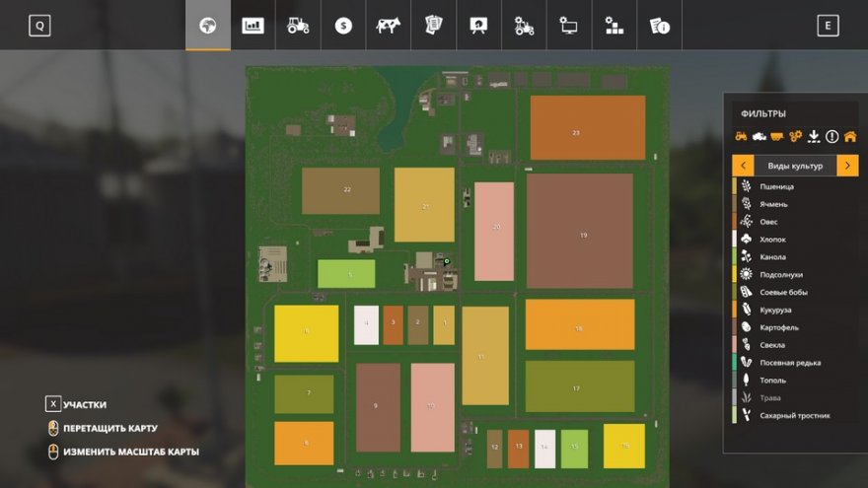Select the map overview globe tab
Viewport: 868px width, 488px height.
point(208,26)
